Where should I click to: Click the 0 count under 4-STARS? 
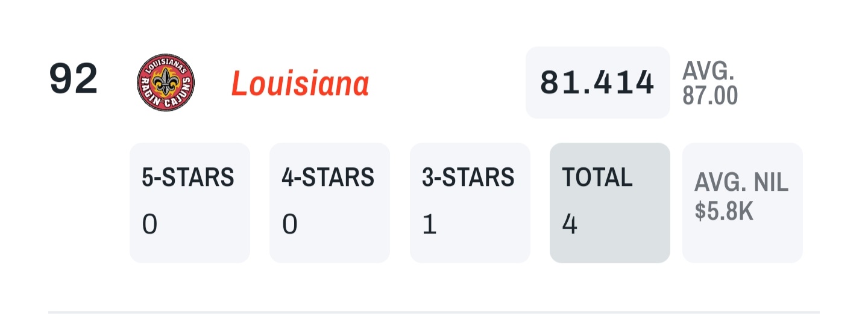[x=290, y=225]
